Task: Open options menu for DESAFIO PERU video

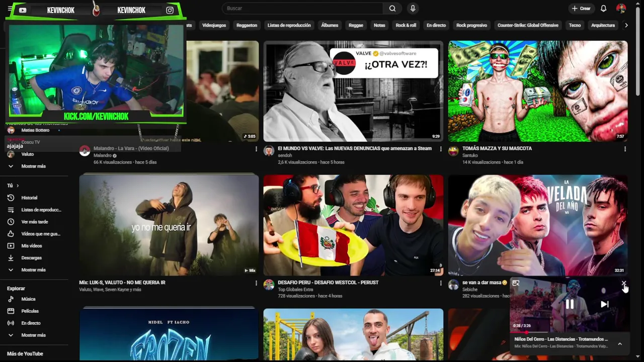Action: [x=441, y=284]
